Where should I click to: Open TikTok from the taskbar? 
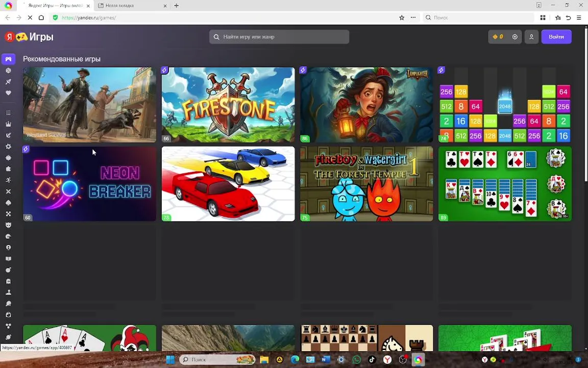click(x=372, y=359)
